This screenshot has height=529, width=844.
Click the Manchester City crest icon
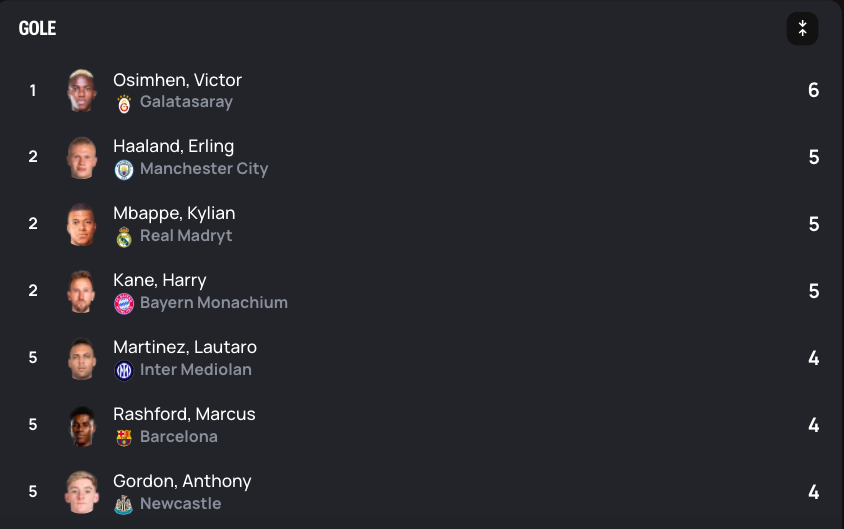click(x=124, y=170)
